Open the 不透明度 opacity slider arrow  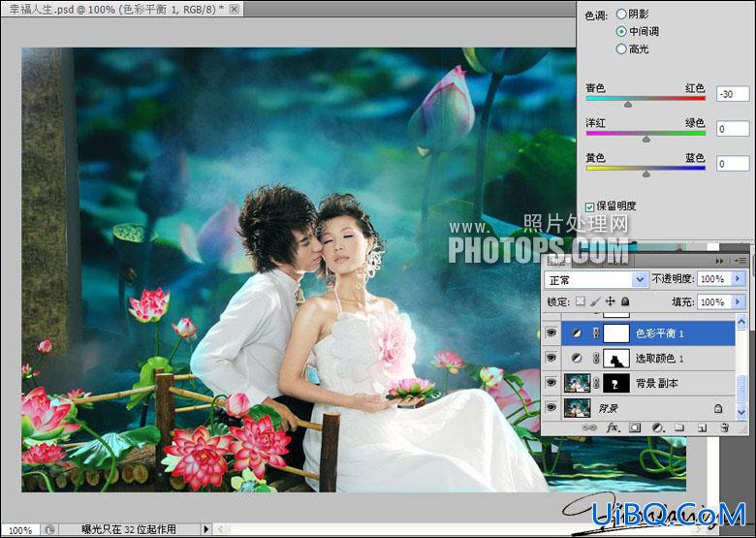pyautogui.click(x=739, y=278)
